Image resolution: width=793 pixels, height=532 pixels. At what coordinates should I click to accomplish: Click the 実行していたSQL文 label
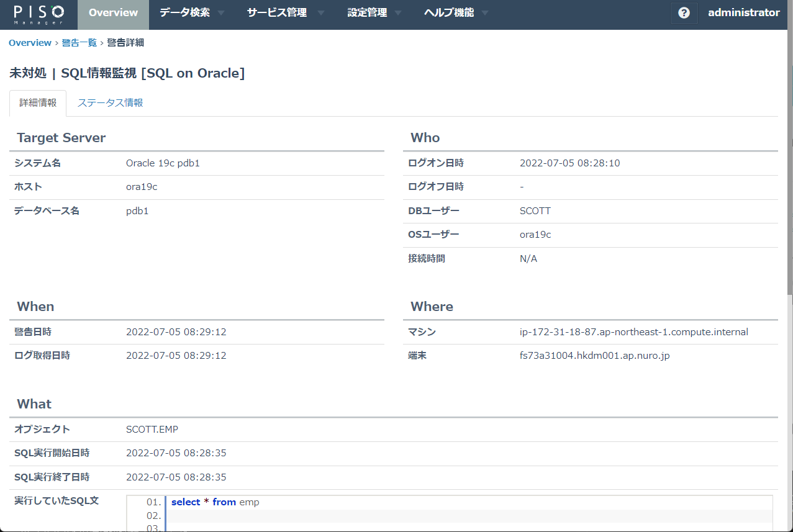pyautogui.click(x=57, y=500)
